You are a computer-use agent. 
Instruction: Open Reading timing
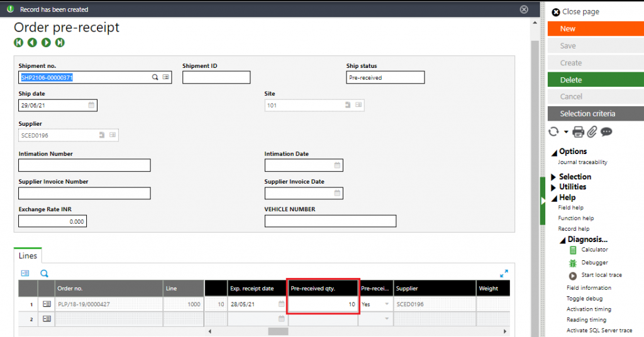pyautogui.click(x=587, y=320)
